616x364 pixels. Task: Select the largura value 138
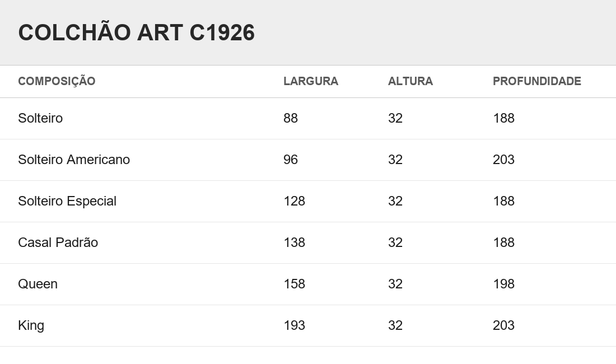click(294, 242)
